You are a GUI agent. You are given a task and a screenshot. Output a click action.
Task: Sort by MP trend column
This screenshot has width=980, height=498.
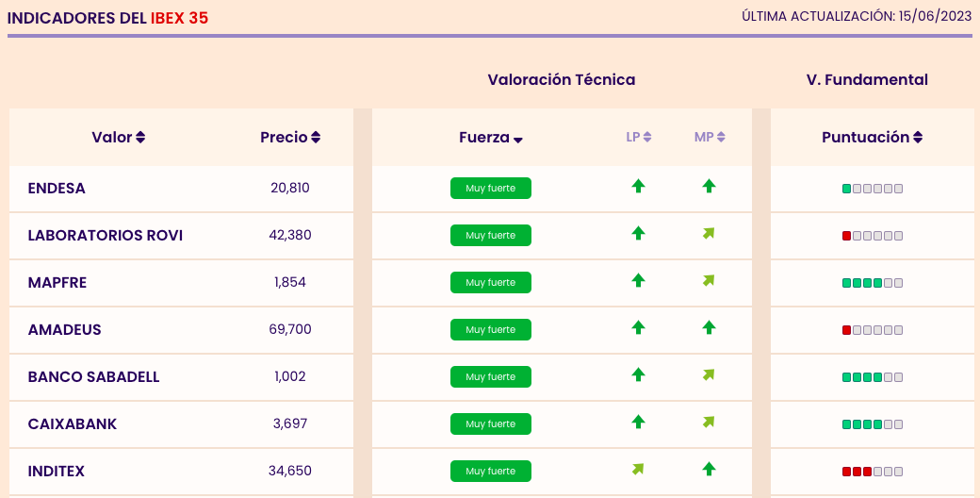710,138
